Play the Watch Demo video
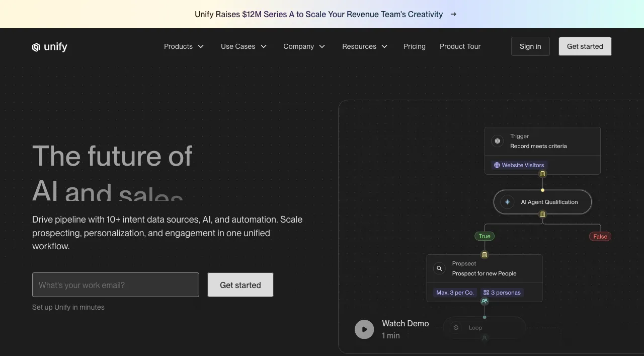Image resolution: width=644 pixels, height=356 pixels. [364, 329]
